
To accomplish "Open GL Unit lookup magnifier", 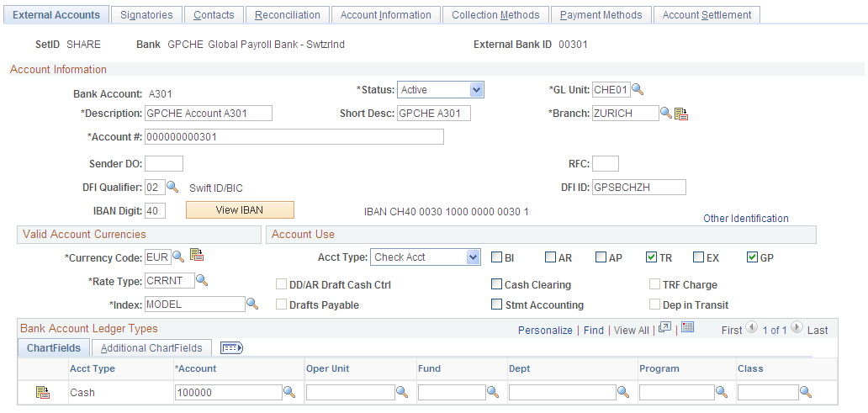I will click(638, 89).
